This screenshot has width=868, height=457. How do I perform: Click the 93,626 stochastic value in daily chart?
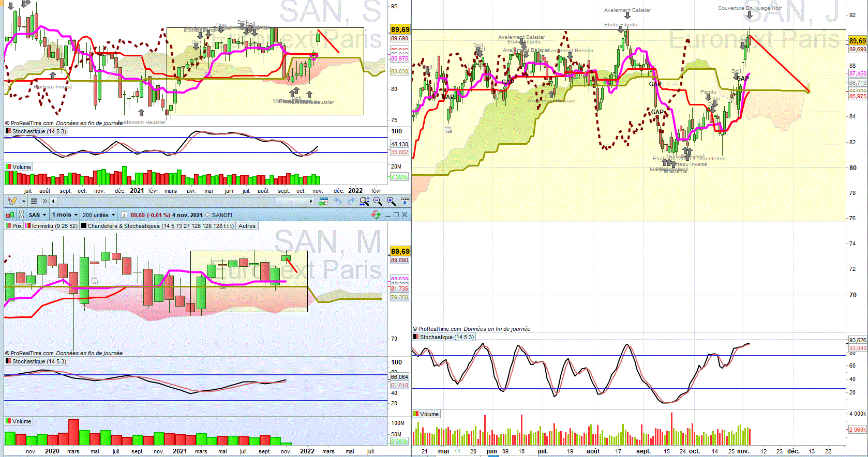click(858, 340)
